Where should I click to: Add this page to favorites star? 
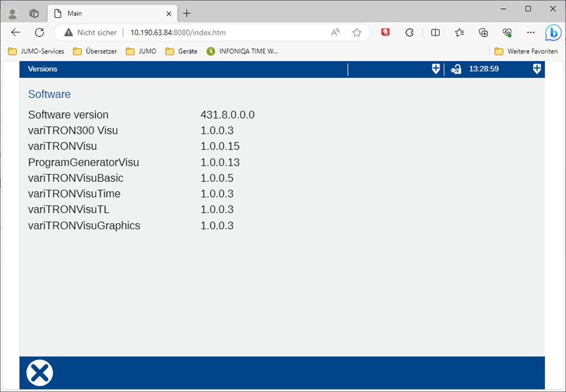pos(357,32)
